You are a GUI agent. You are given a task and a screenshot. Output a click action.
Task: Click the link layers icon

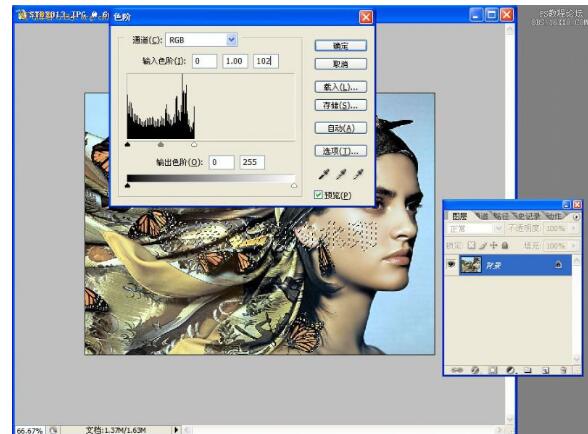tap(457, 370)
